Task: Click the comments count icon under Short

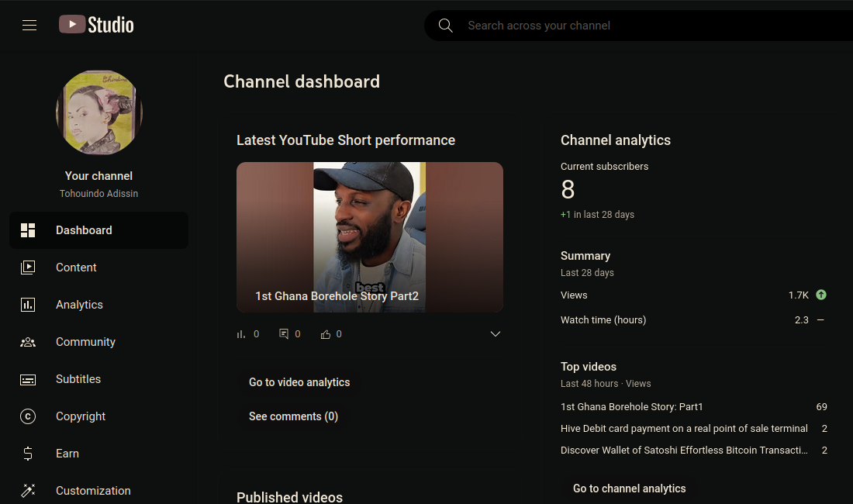Action: click(x=284, y=334)
